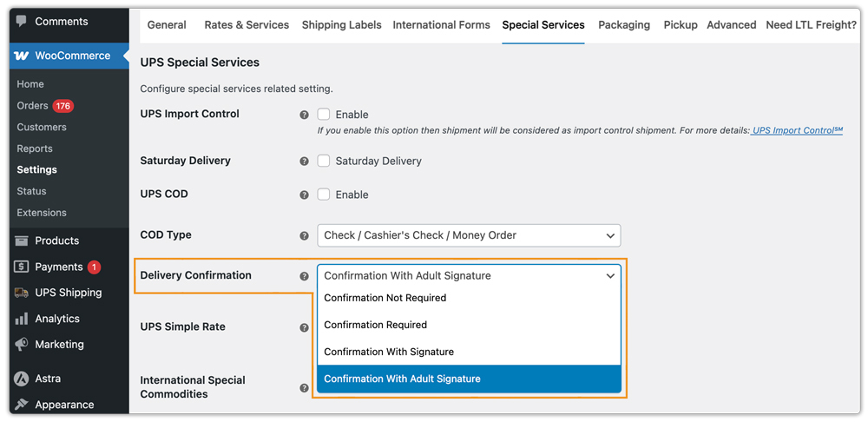Screen dimensions: 868x422
Task: Click the Appearance paintbrush icon
Action: tap(22, 405)
